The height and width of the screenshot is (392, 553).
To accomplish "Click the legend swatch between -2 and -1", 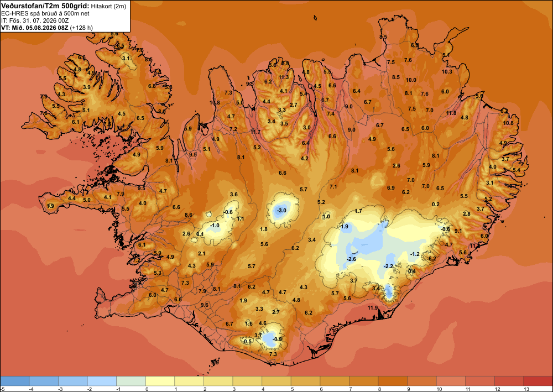I will coord(102,381).
